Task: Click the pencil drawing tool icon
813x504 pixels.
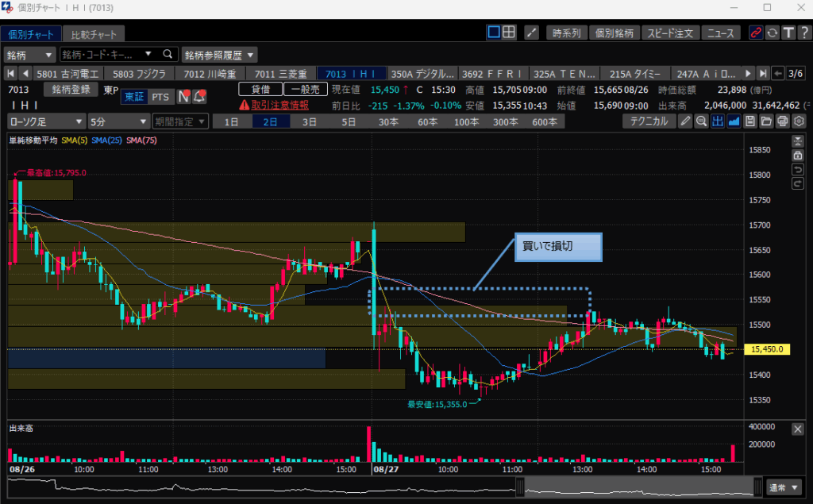Action: click(686, 121)
